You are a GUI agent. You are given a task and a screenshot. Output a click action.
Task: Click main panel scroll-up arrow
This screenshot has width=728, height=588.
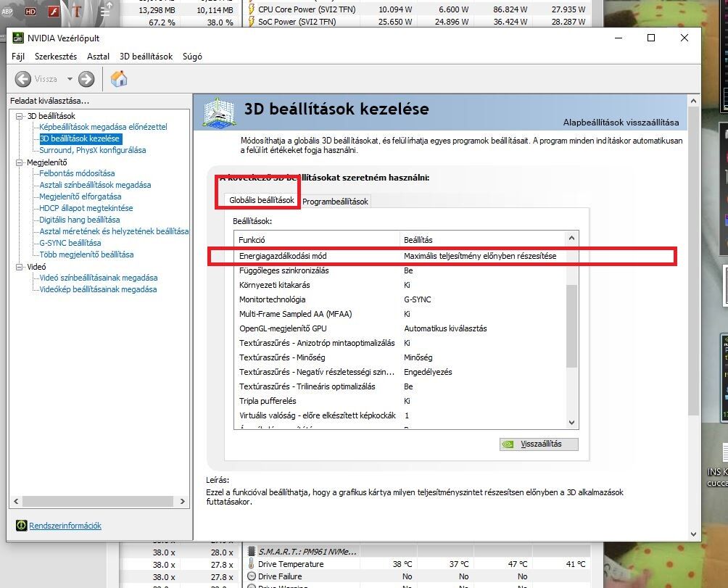click(x=693, y=101)
